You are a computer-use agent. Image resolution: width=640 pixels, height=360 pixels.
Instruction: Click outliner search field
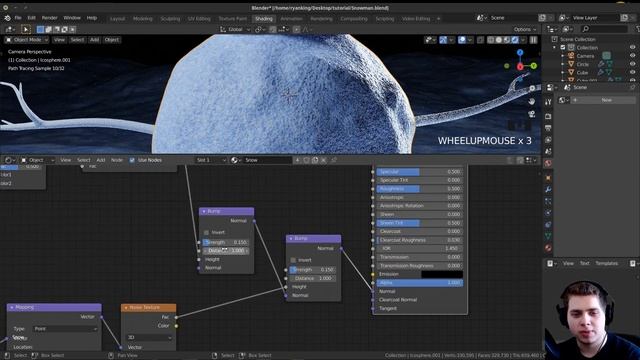tap(604, 29)
